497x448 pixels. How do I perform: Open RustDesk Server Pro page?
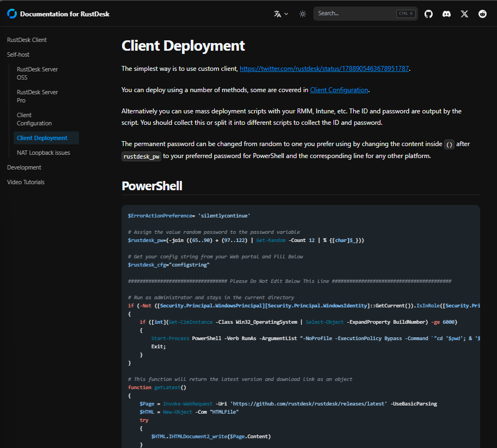(38, 96)
